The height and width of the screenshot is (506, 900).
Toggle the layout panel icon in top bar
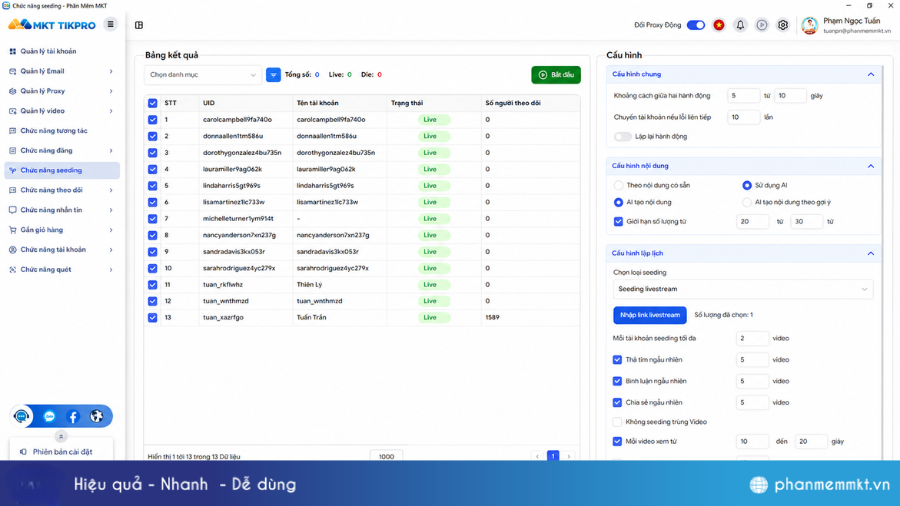point(139,25)
